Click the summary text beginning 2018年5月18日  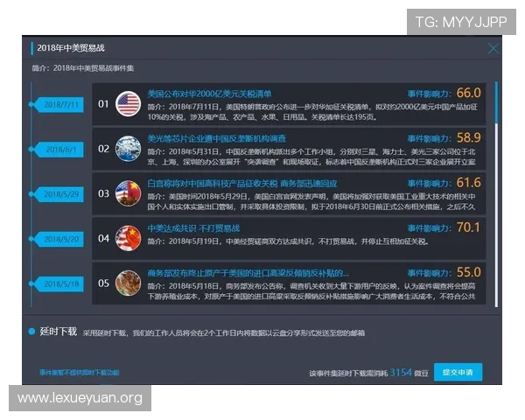(311, 291)
